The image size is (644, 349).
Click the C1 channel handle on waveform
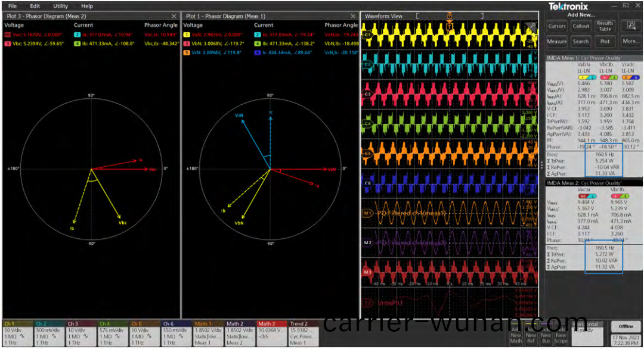coord(367,35)
